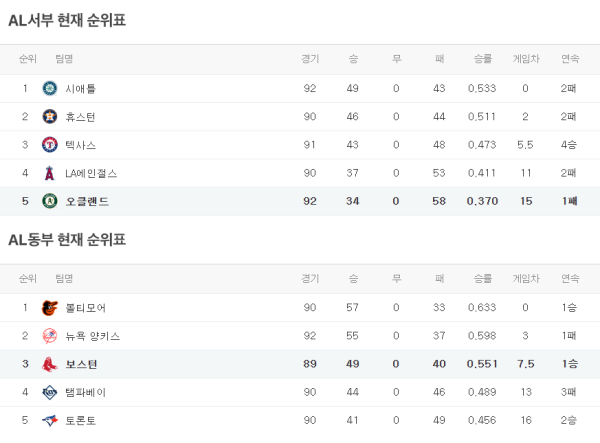Click the Tampa Bay Rays logo
This screenshot has height=443, width=600.
click(x=50, y=392)
